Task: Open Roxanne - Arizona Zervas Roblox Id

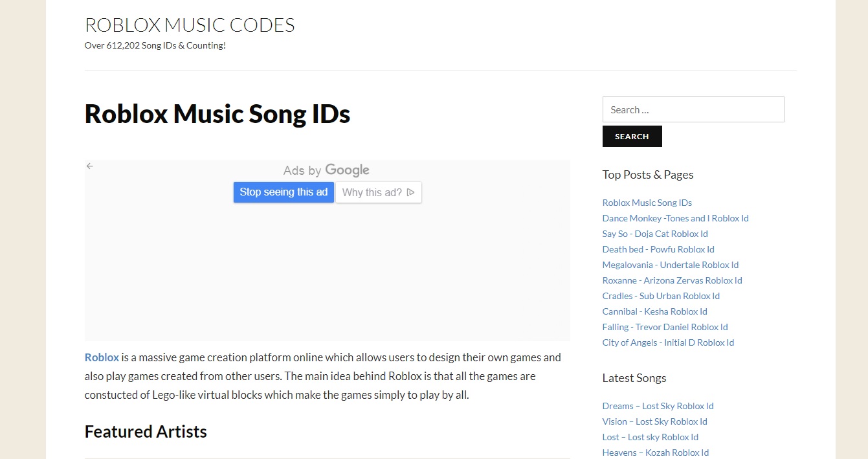Action: click(672, 280)
